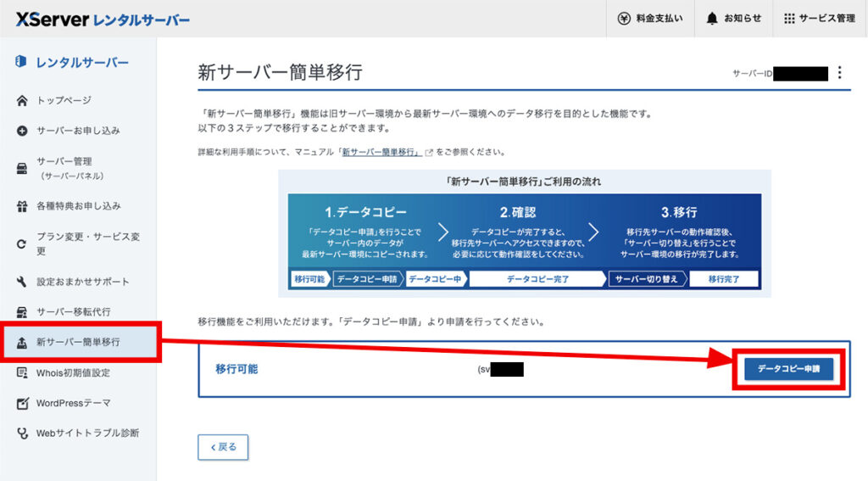Open the 新サーバー簡単移行 manual link
The image size is (868, 481).
coord(381,152)
